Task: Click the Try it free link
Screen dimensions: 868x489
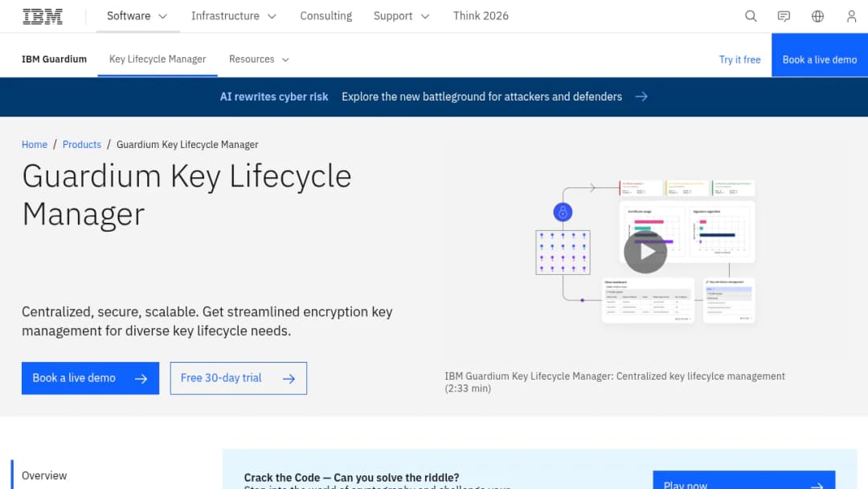Action: (x=739, y=60)
